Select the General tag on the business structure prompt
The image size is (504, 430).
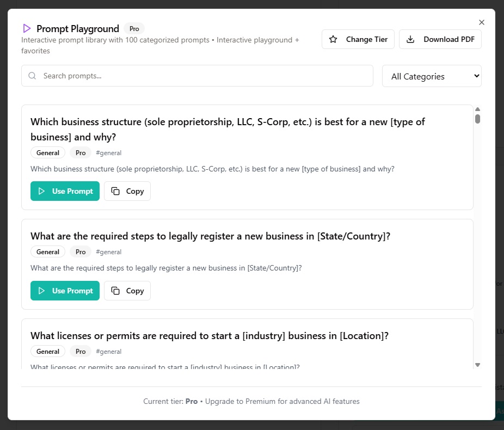[x=48, y=153]
